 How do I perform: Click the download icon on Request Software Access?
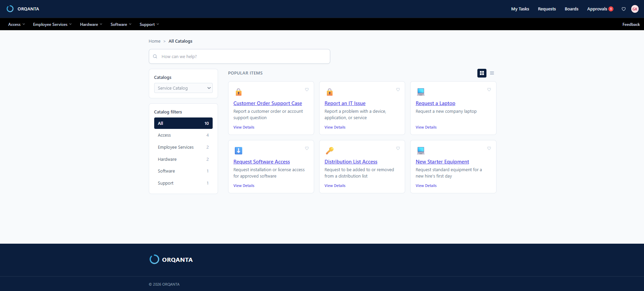point(239,151)
